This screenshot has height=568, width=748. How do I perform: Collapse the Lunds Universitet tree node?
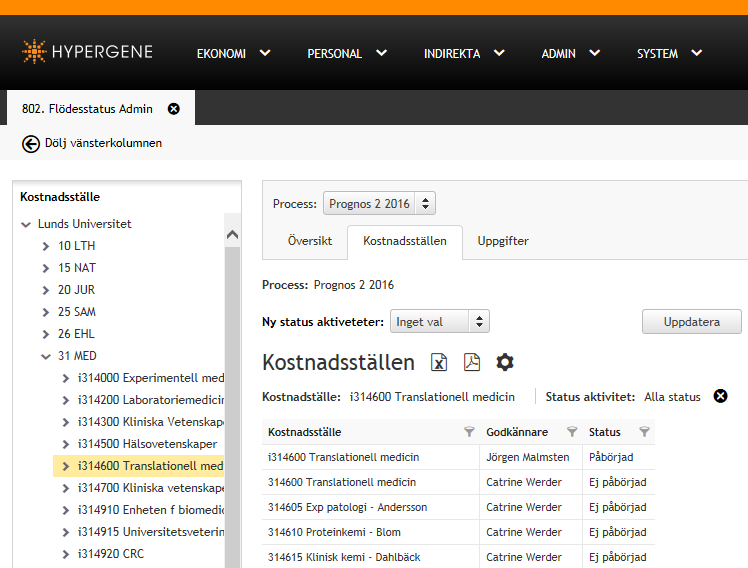(26, 224)
